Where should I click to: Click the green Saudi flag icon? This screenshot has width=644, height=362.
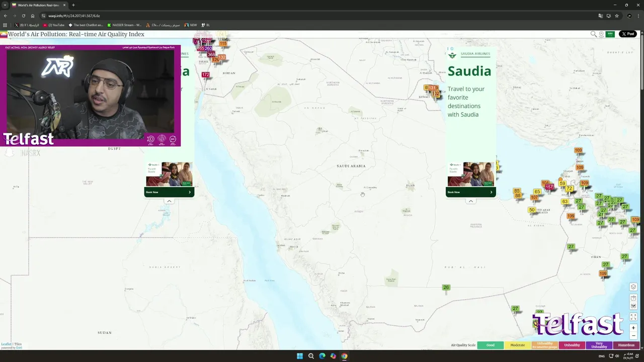[x=610, y=34]
